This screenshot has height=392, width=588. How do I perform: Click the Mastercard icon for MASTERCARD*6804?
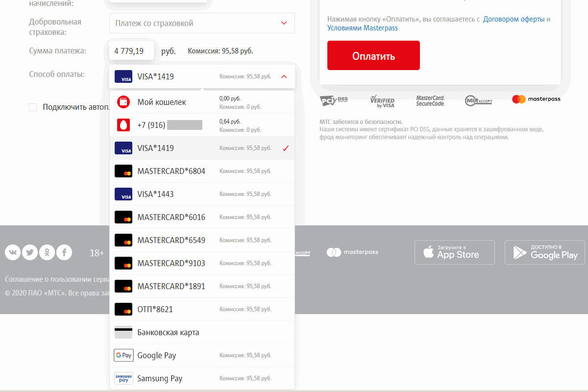coord(123,171)
